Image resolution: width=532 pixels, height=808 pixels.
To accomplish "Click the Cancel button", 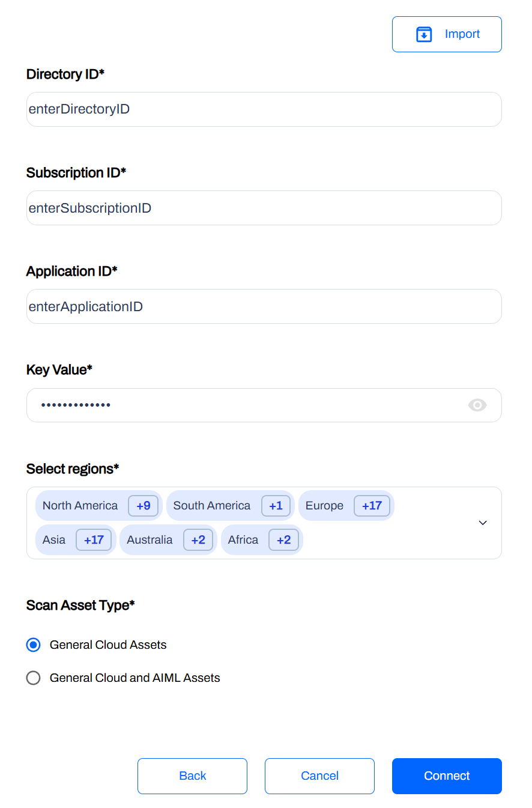I will (319, 776).
